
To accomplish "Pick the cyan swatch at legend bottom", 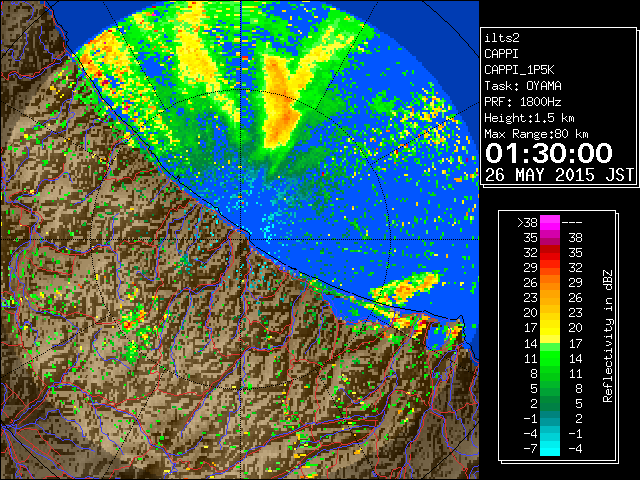I will [550, 449].
